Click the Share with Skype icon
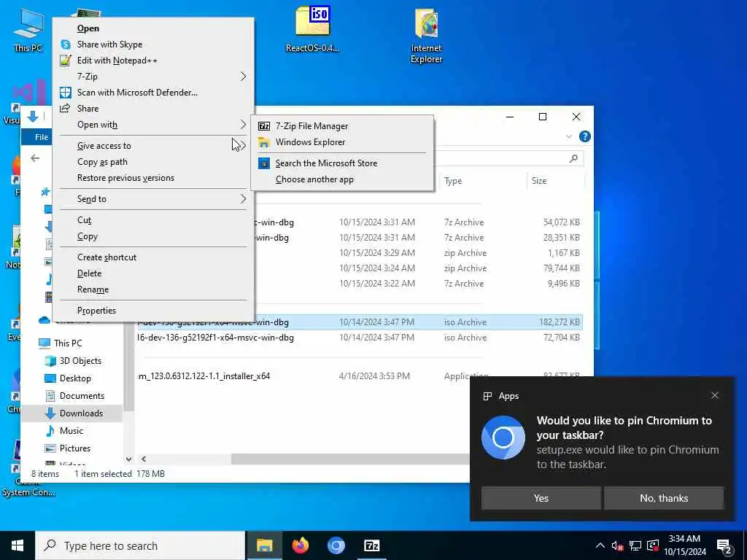 [66, 44]
